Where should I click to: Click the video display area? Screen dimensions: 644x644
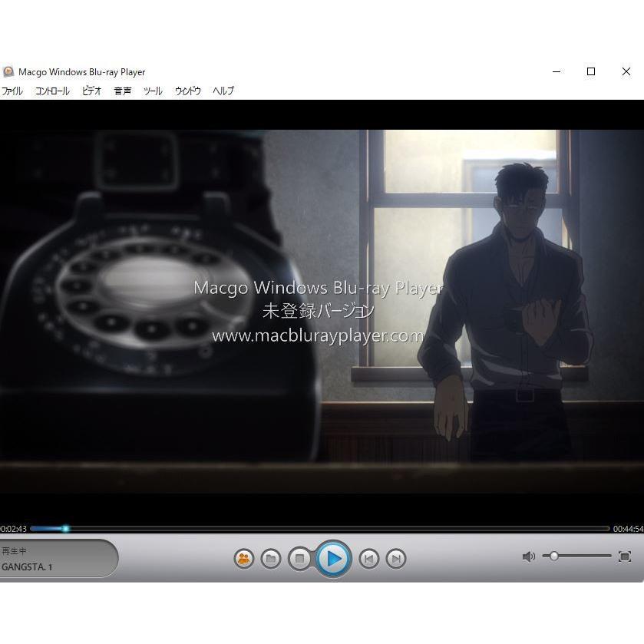click(322, 312)
